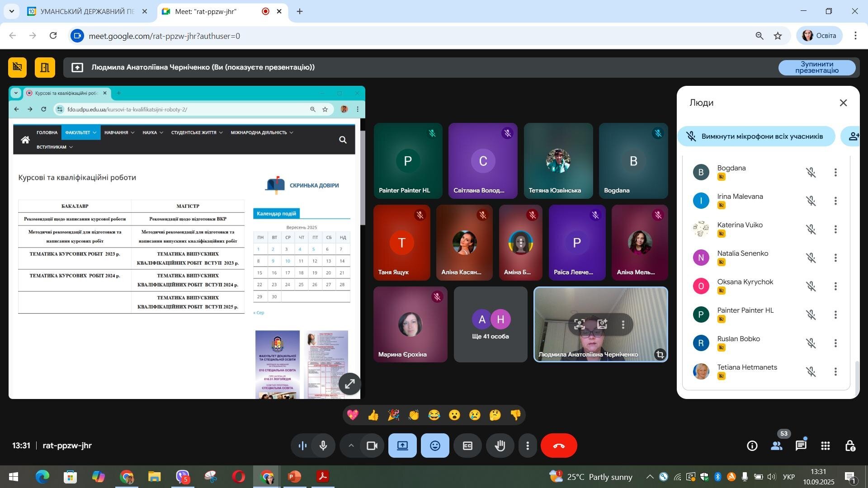
Task: Click Зупинити презентацію button
Action: click(816, 67)
